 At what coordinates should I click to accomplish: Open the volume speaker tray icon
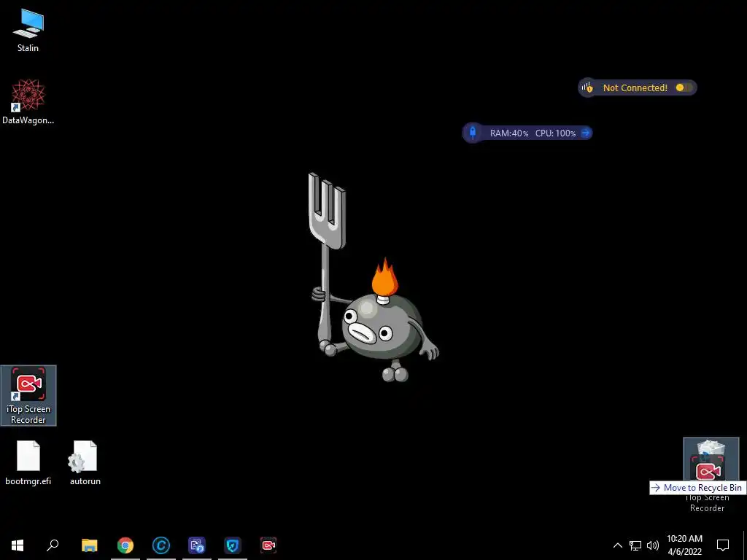pos(653,545)
